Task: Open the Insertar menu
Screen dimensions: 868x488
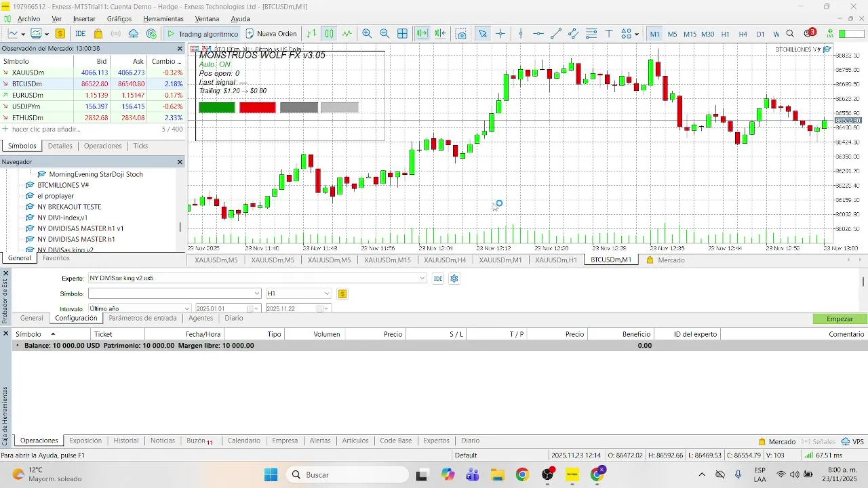Action: pyautogui.click(x=84, y=19)
